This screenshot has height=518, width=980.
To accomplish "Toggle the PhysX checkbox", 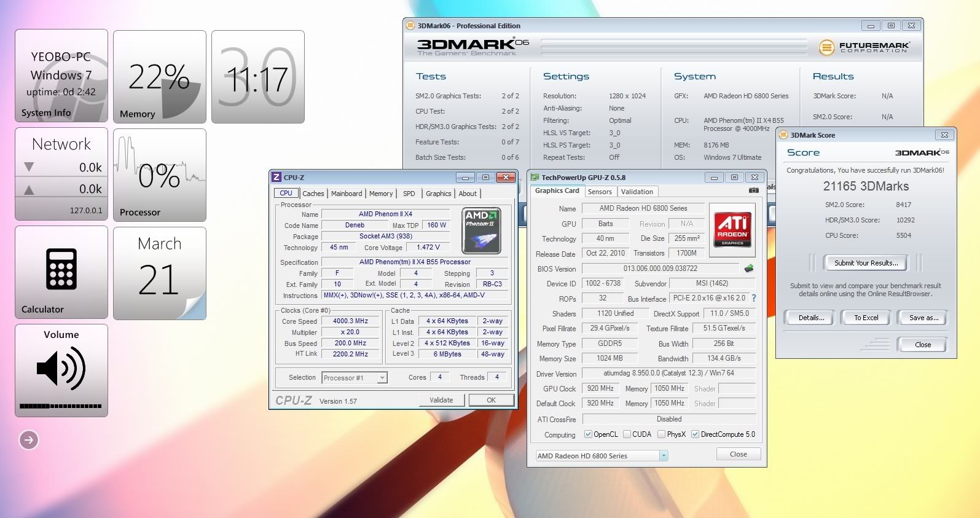I will click(661, 434).
